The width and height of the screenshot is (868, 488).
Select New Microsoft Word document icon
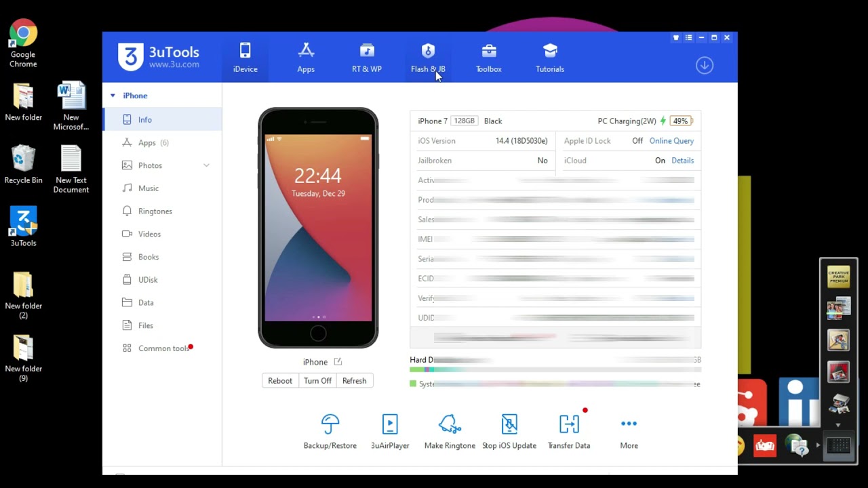71,106
